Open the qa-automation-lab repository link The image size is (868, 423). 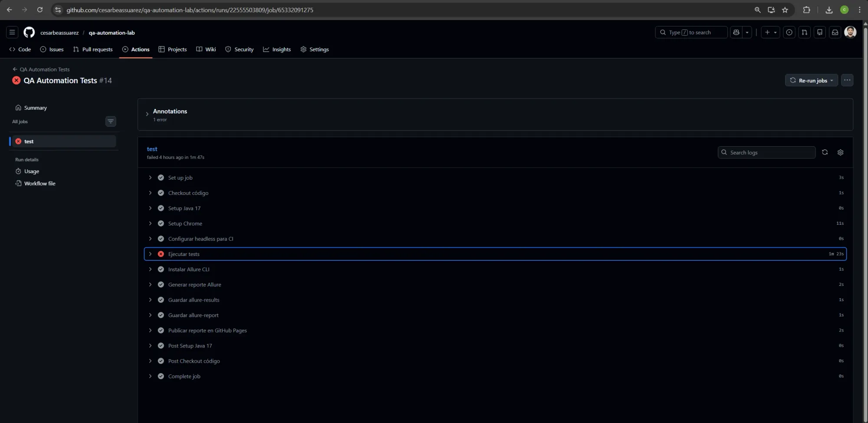click(112, 33)
